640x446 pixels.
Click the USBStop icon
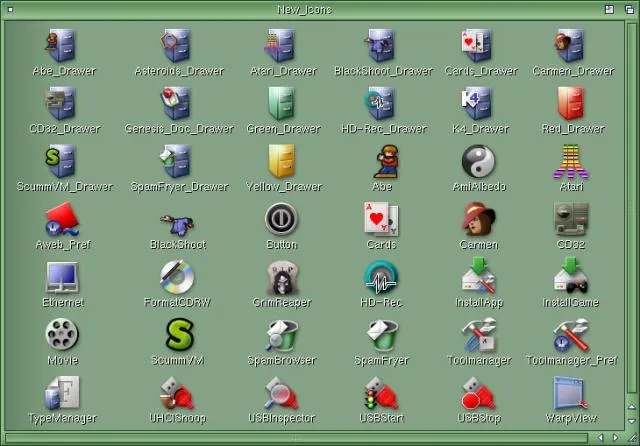478,393
